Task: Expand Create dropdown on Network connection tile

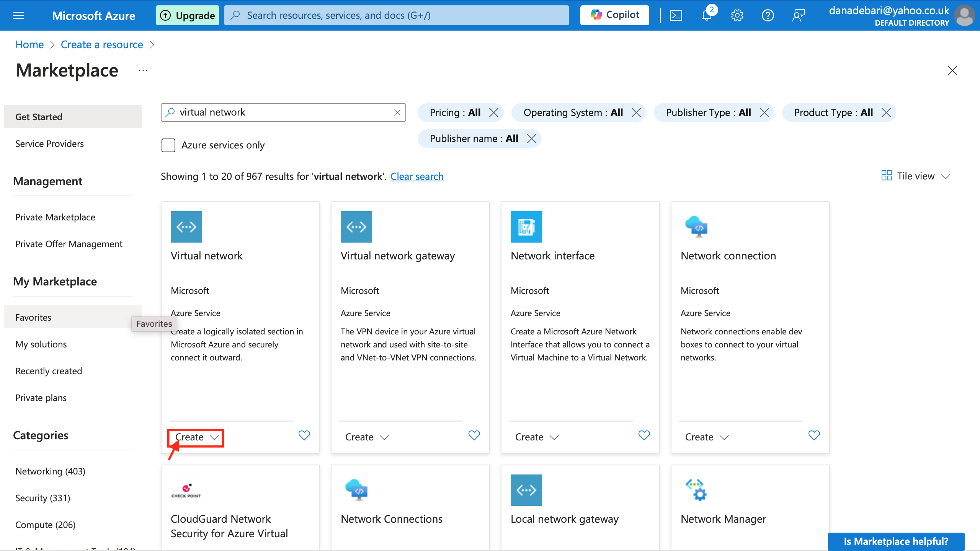Action: (706, 437)
